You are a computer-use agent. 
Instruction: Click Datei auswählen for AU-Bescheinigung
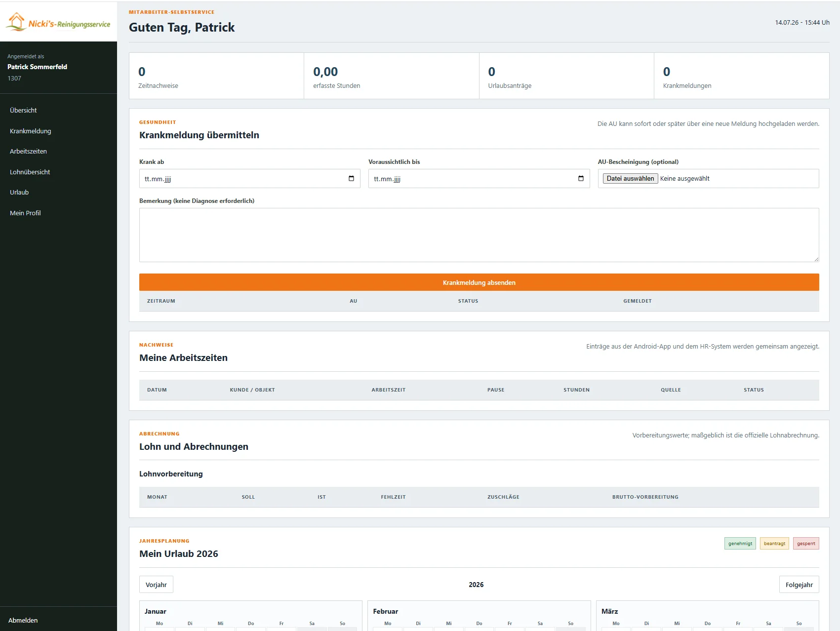pyautogui.click(x=630, y=178)
